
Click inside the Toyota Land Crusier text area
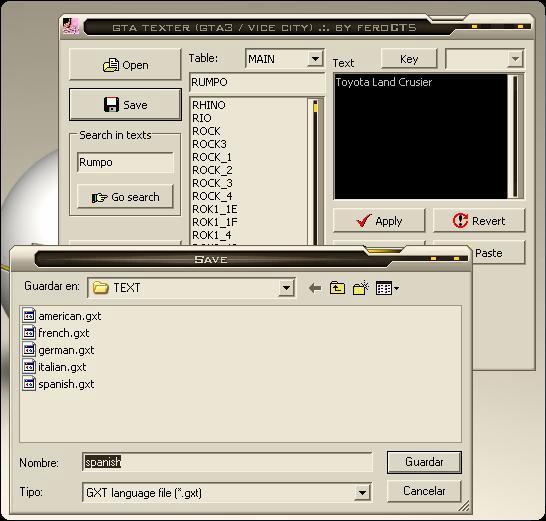pos(421,137)
